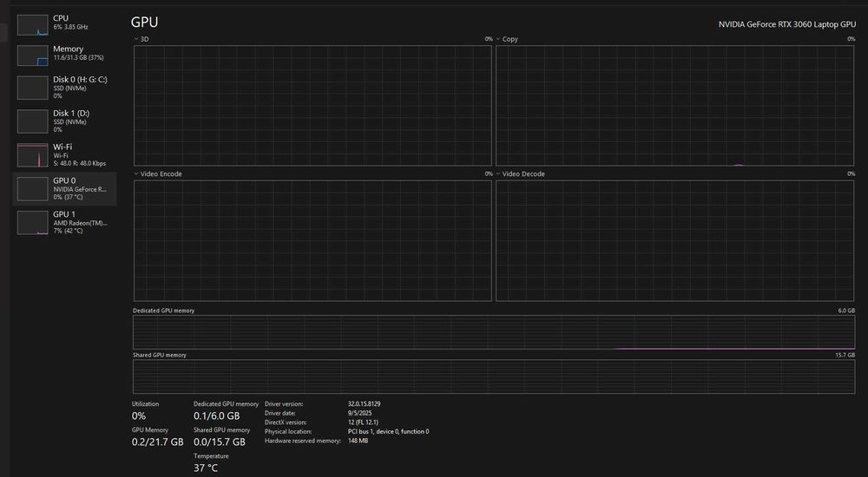Select Disk 0 (H: G: C:) entry

click(x=64, y=88)
